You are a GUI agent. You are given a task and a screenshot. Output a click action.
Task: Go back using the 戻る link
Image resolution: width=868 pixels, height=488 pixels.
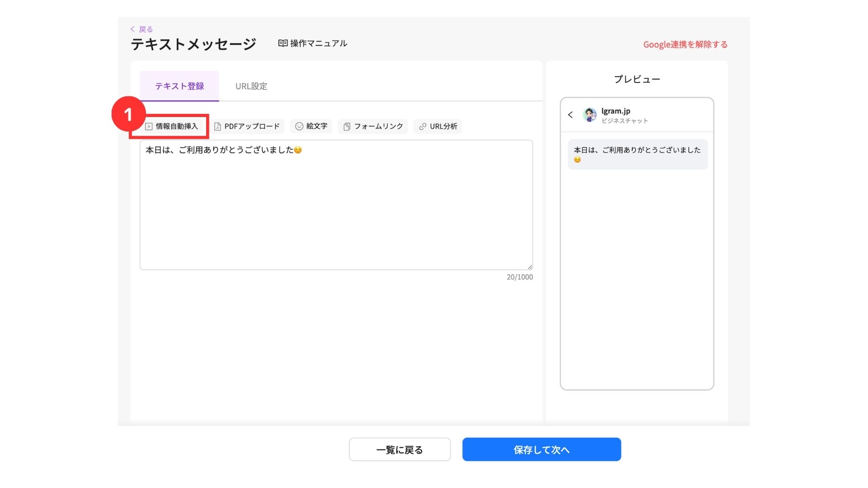tap(142, 29)
